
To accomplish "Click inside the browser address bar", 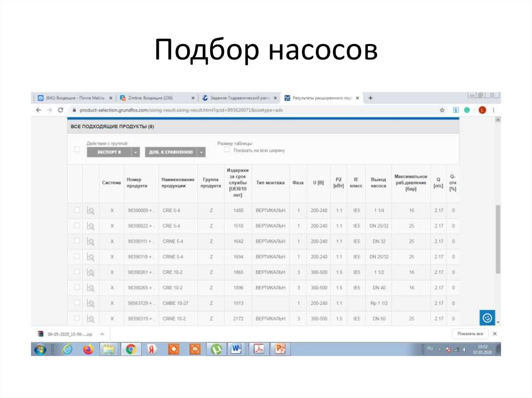I will [208, 110].
